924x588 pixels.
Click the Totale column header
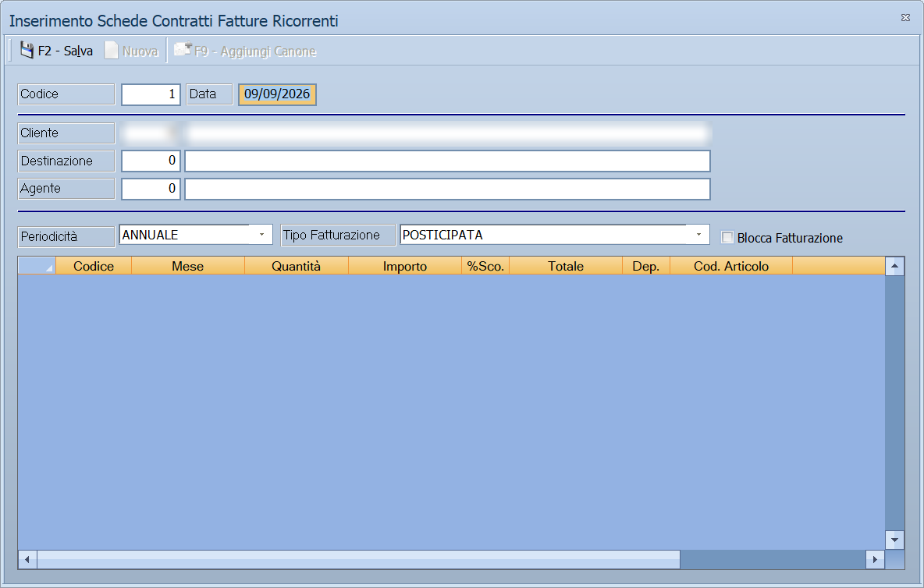[566, 266]
